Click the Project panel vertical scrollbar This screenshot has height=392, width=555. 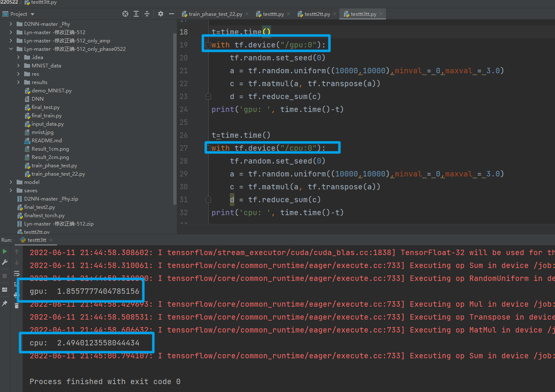[175, 119]
